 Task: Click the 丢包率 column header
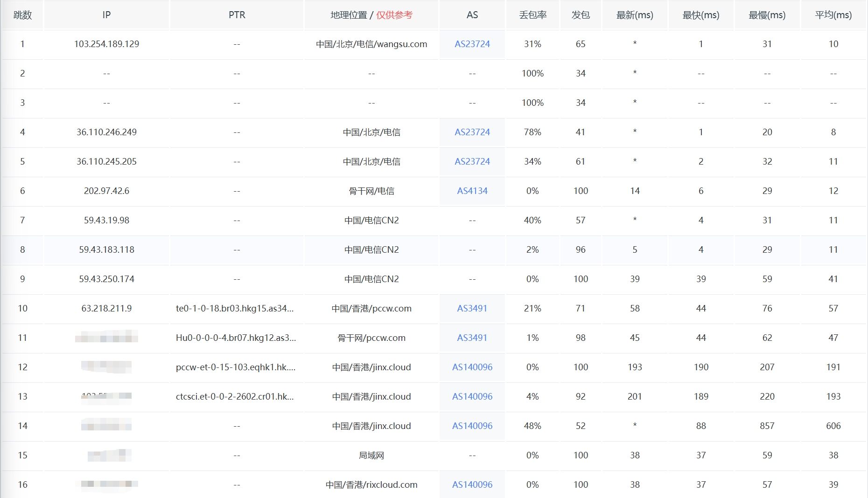[532, 14]
